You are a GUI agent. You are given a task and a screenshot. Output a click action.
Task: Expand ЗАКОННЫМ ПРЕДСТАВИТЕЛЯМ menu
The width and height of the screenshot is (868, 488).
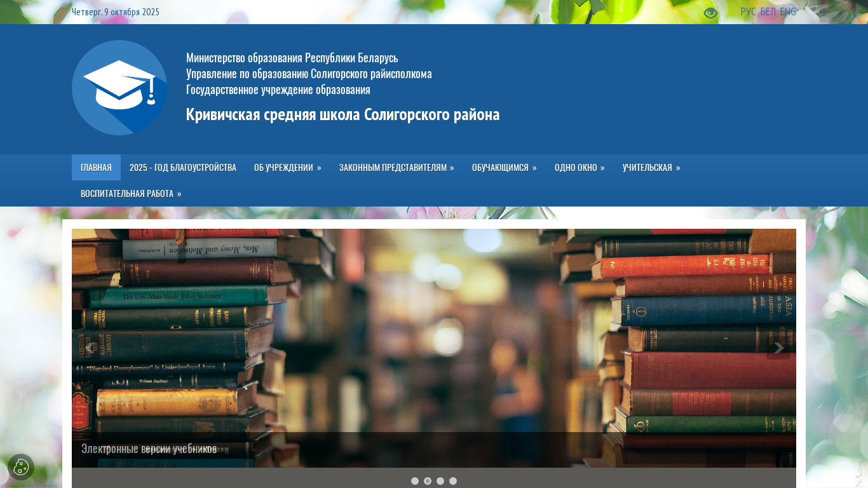(x=397, y=168)
